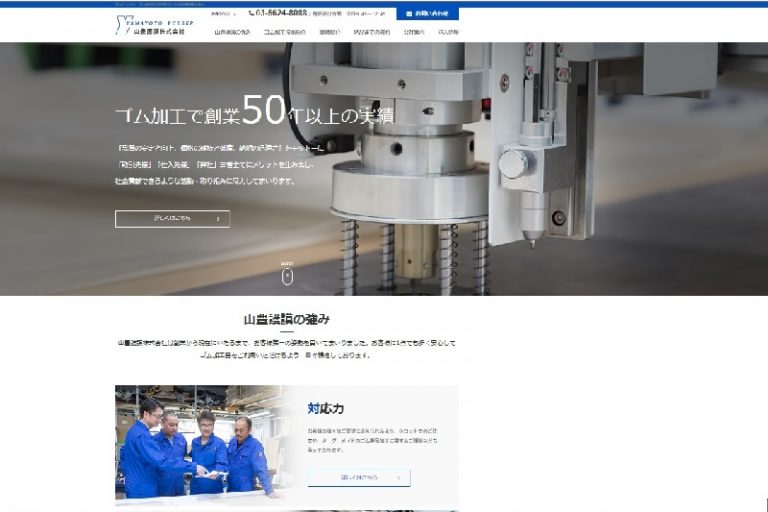768x512 pixels.
Task: Click the hero headline ゴム加工で創業50年以上の実績
Action: tap(254, 110)
